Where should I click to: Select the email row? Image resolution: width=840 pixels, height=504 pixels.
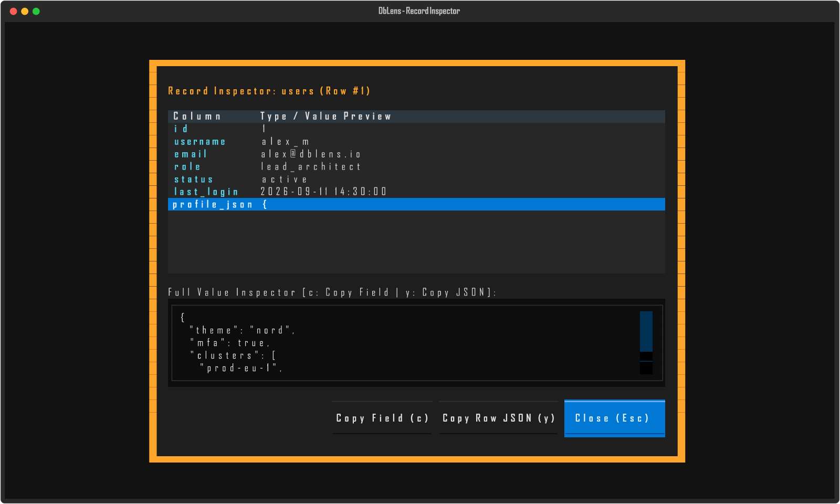coord(416,154)
